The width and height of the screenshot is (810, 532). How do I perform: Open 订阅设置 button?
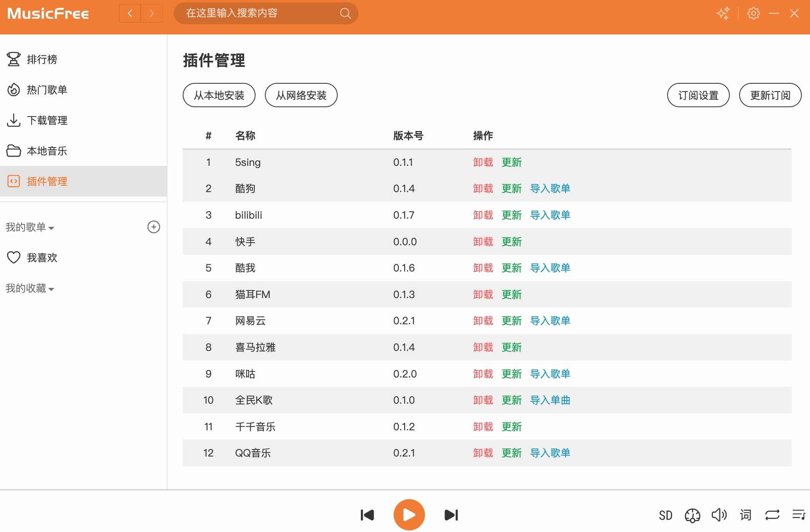pos(698,95)
